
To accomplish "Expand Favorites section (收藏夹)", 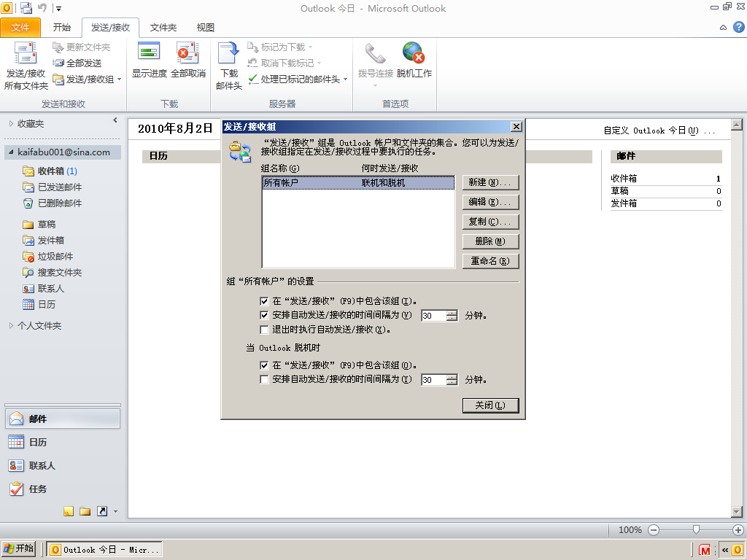I will pyautogui.click(x=11, y=124).
